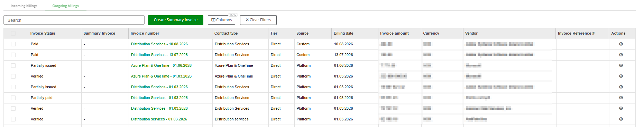Click the Contract type column header

point(226,33)
